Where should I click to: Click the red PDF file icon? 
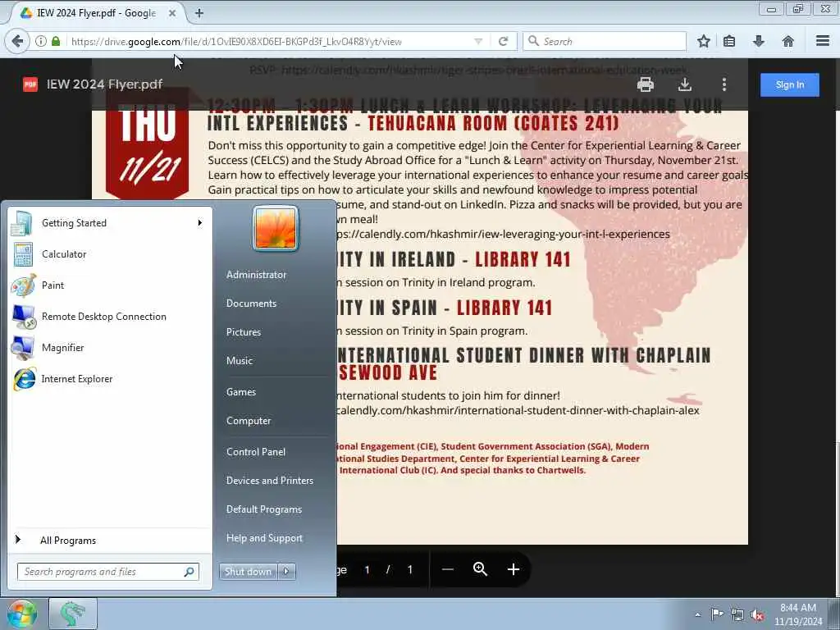click(x=30, y=84)
